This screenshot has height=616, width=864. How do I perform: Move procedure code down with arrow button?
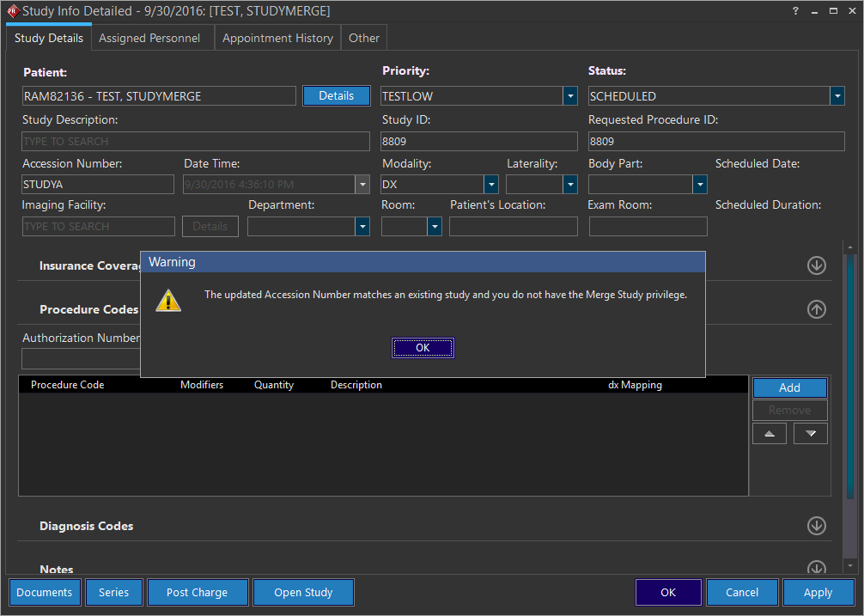(x=811, y=434)
